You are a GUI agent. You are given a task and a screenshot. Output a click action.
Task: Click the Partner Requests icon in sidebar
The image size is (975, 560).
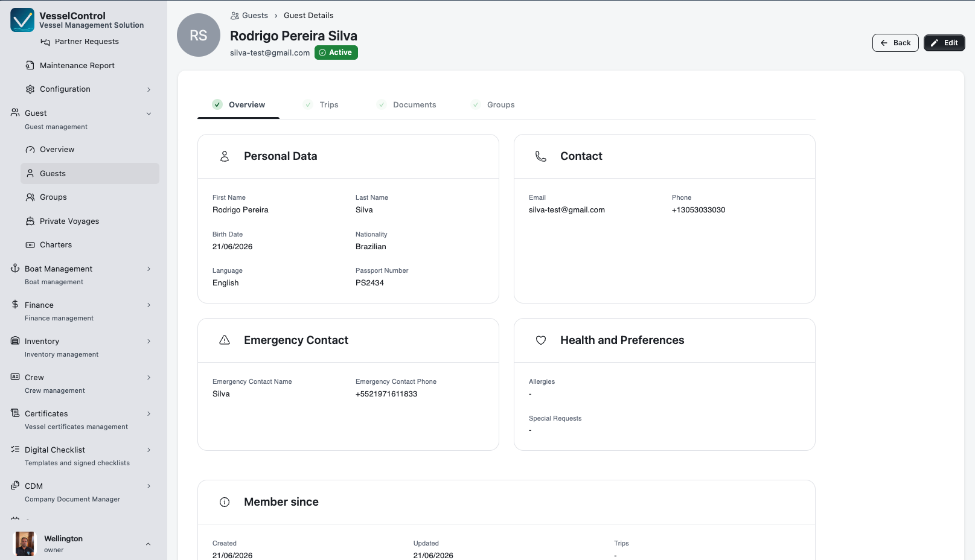pos(45,42)
